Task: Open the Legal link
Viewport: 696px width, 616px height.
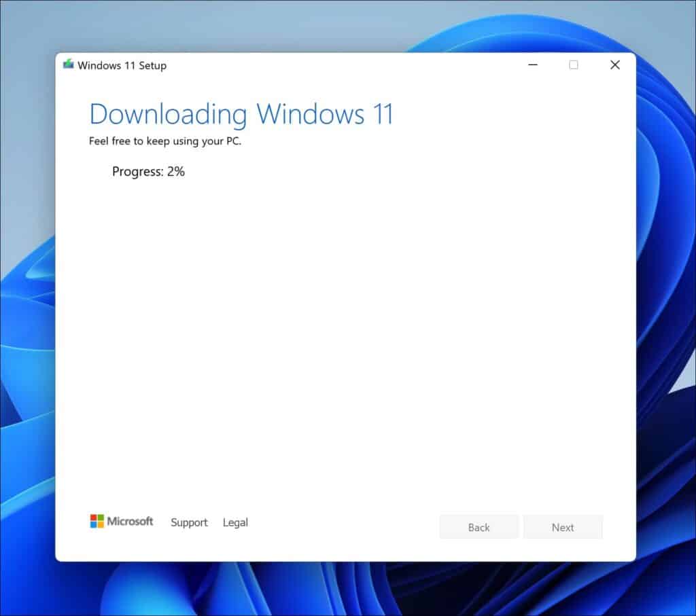Action: [235, 522]
